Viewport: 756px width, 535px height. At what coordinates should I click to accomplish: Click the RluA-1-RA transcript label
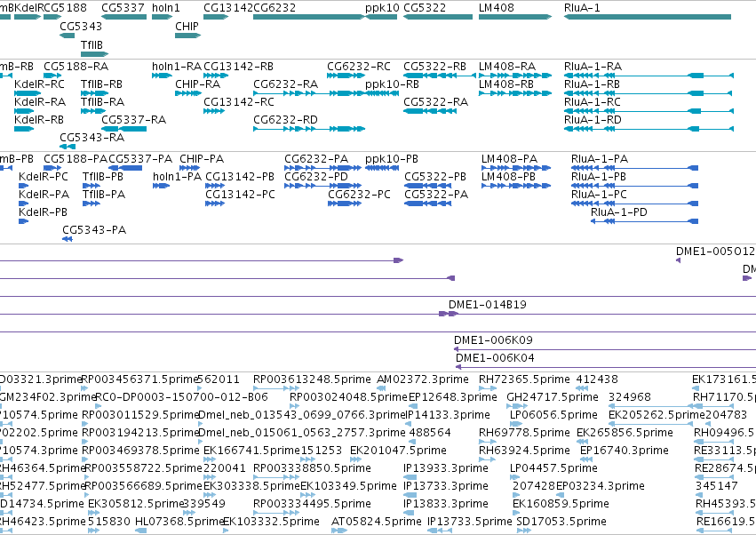point(593,66)
